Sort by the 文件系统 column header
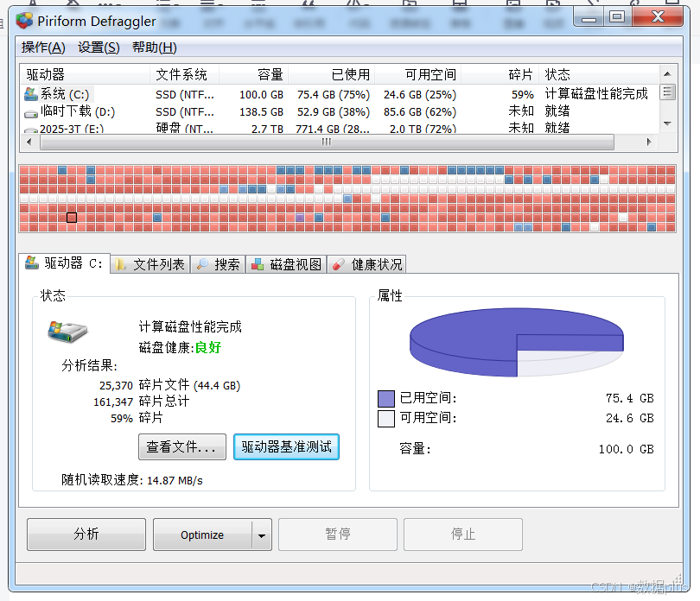Screen dimensions: 700x601 pos(184,74)
